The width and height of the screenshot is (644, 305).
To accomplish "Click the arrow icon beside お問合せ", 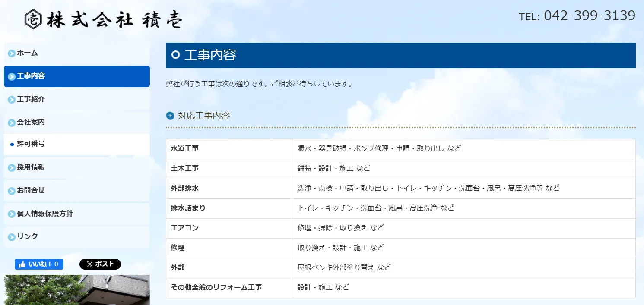I will pos(12,191).
